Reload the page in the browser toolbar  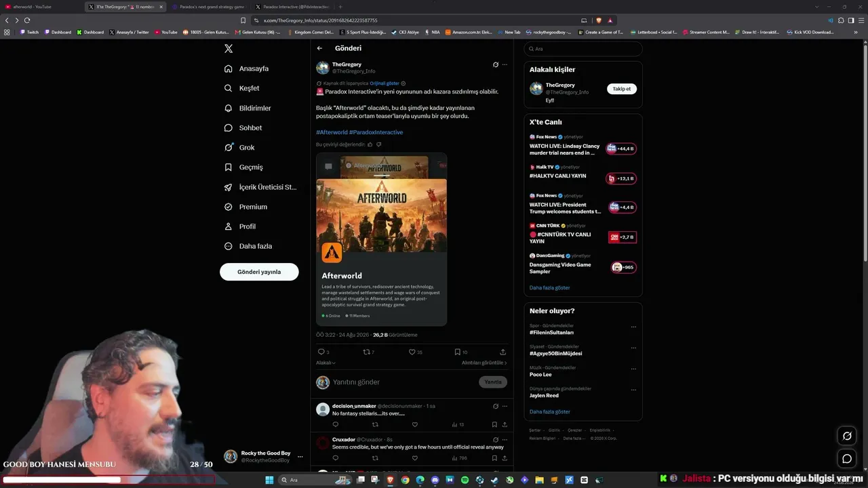click(27, 20)
